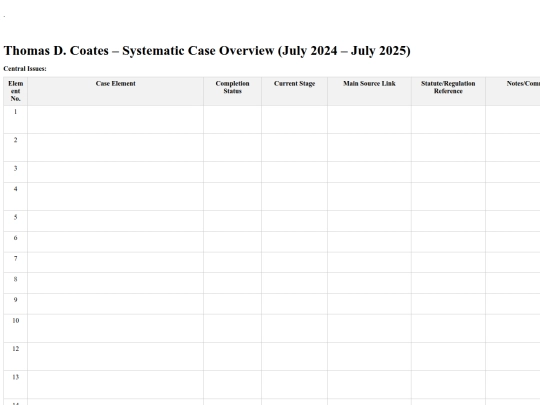This screenshot has width=540, height=405.
Task: Select element number 10 cell
Action: [x=15, y=328]
